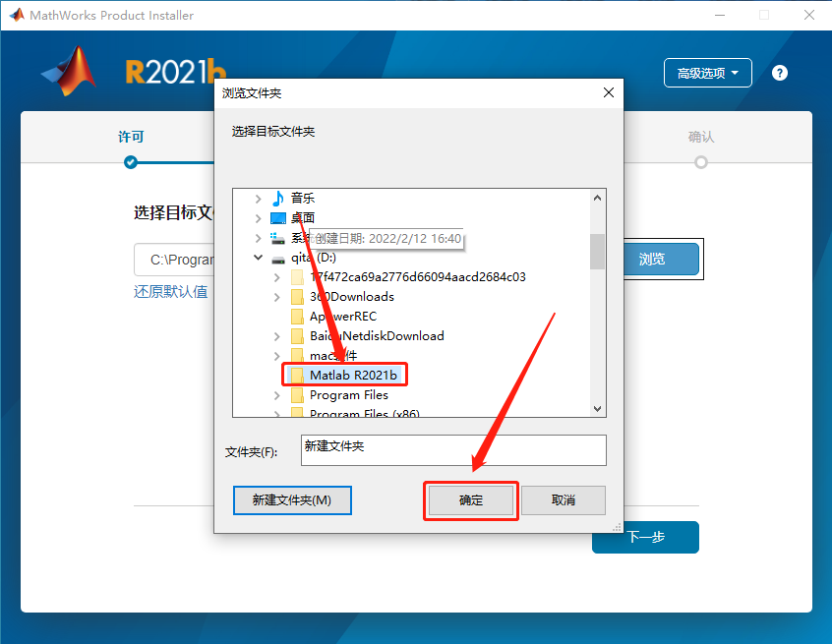Expand the 360Downloads folder node
The height and width of the screenshot is (644, 832).
pos(277,297)
